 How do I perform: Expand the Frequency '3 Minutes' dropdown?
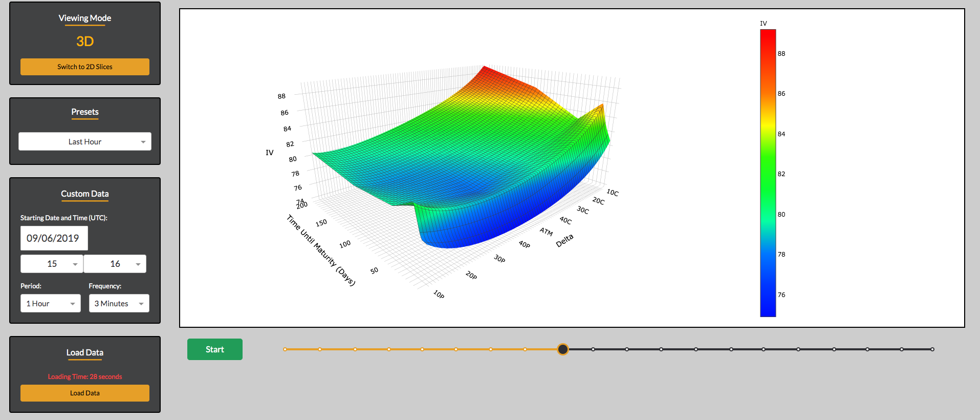(119, 304)
